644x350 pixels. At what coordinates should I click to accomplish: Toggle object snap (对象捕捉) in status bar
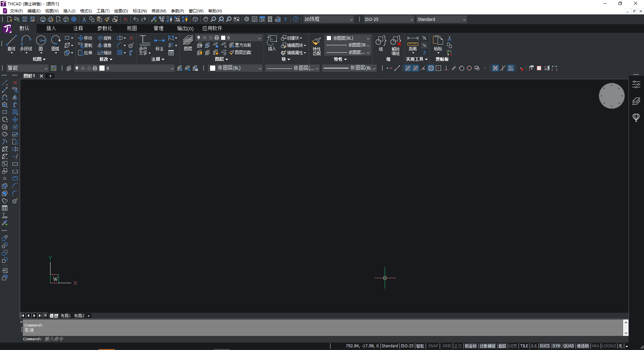coord(487,346)
